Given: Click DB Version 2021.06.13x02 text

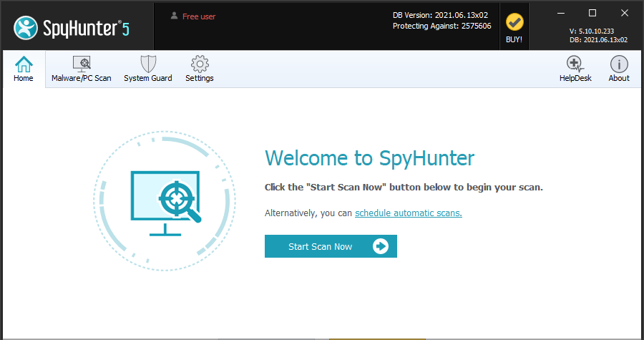Looking at the screenshot, I should pos(440,15).
